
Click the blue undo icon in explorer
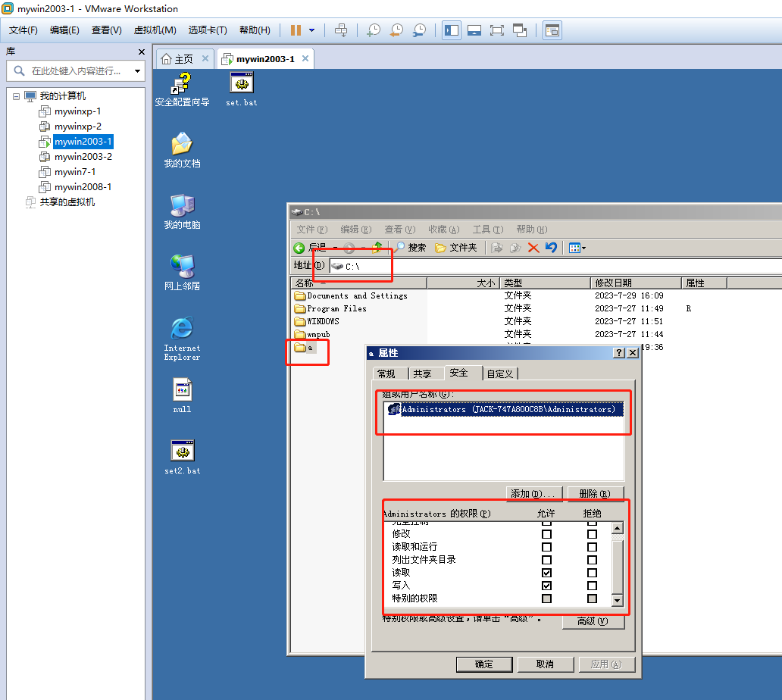[551, 248]
